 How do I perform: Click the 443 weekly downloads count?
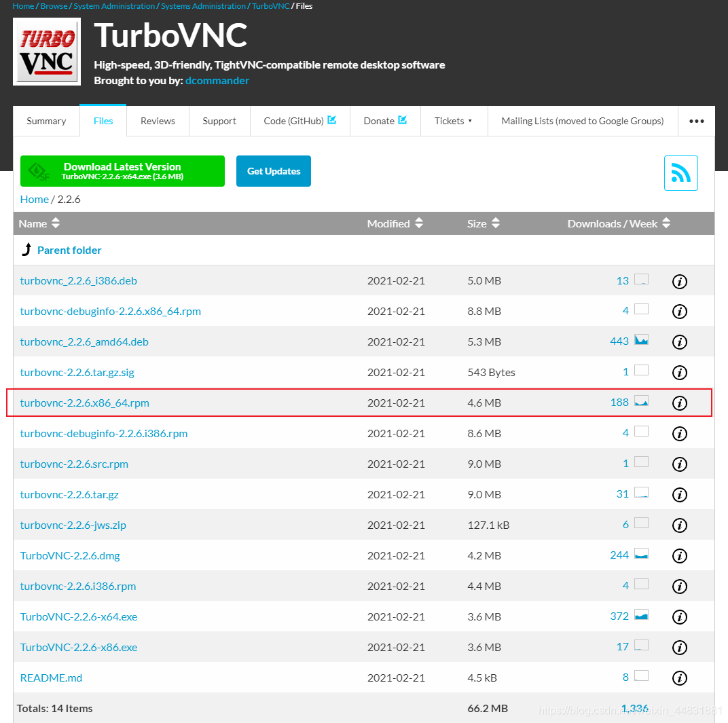pyautogui.click(x=619, y=341)
